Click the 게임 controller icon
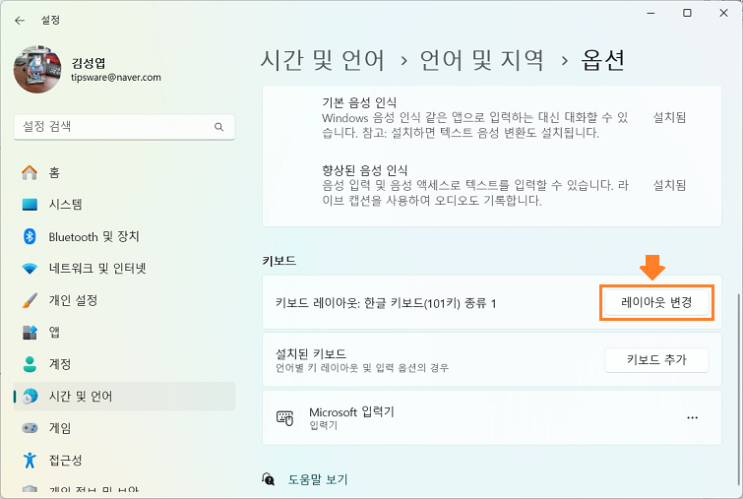Viewport: 743px width, 499px height. [29, 428]
